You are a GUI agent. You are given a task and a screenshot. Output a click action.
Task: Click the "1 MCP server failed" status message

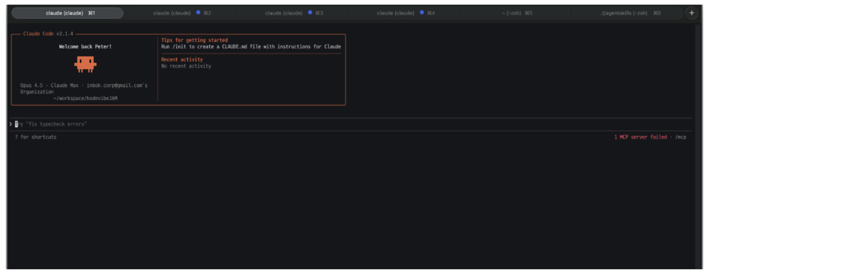click(x=640, y=137)
